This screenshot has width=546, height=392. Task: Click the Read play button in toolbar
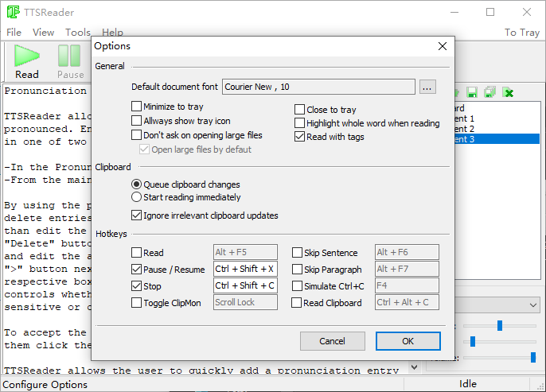coord(27,61)
